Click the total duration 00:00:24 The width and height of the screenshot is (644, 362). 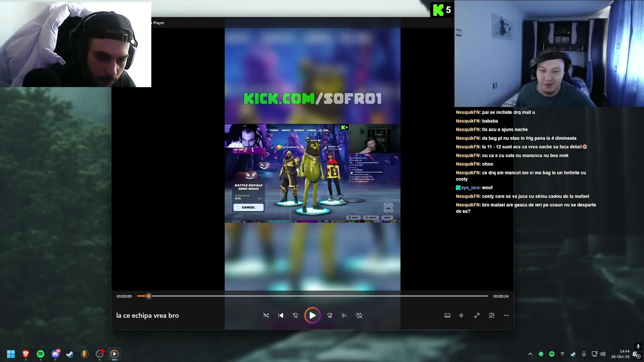pos(501,296)
